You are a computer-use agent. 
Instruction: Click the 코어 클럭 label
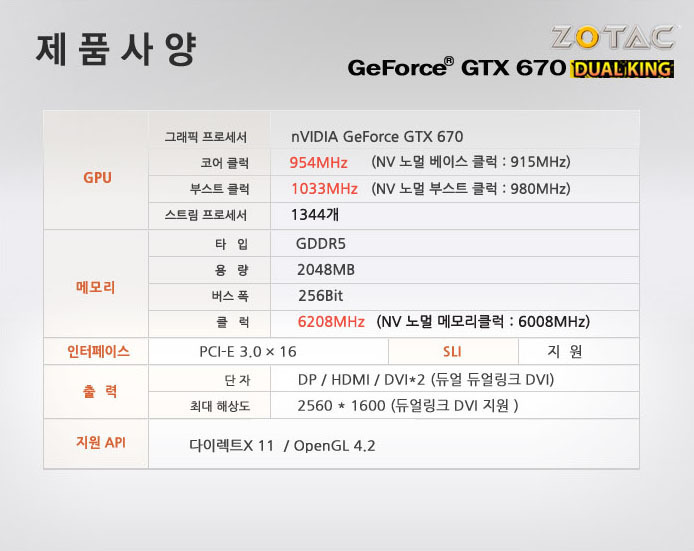pyautogui.click(x=224, y=163)
